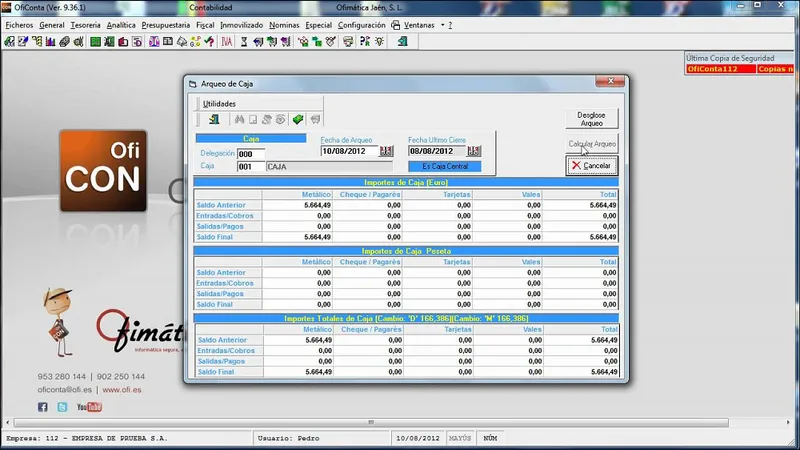Click the red folder icon in main toolbar

(x=123, y=41)
